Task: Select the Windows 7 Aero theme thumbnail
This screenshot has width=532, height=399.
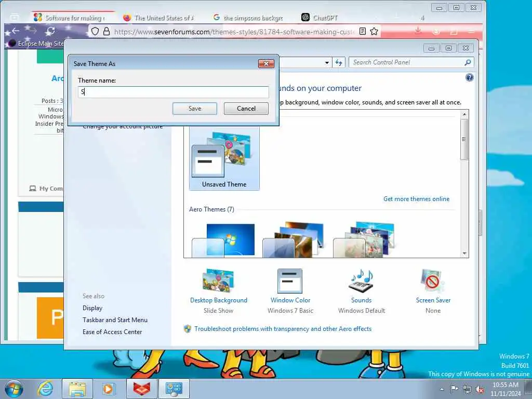Action: [x=224, y=240]
